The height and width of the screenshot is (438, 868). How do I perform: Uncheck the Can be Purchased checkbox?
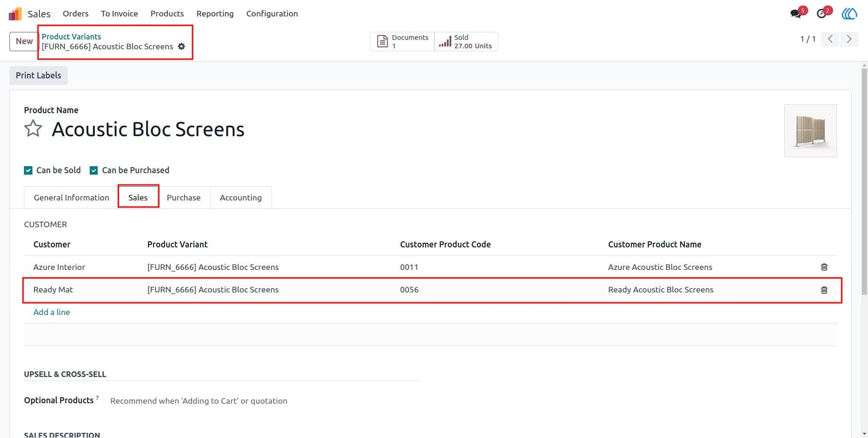tap(93, 170)
